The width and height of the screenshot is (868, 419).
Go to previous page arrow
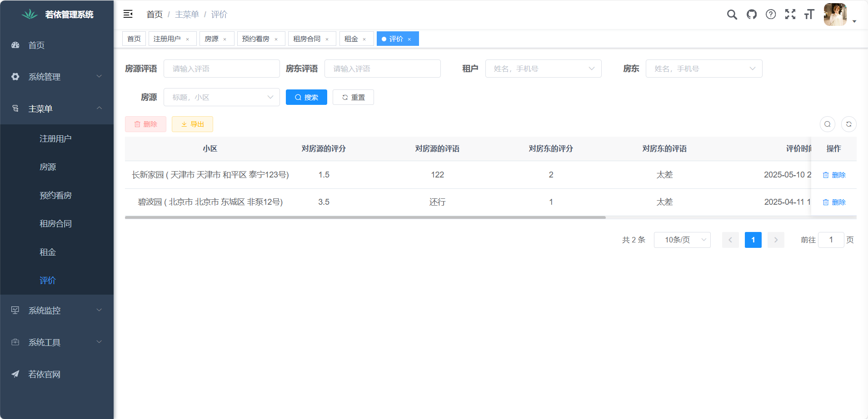click(x=730, y=240)
